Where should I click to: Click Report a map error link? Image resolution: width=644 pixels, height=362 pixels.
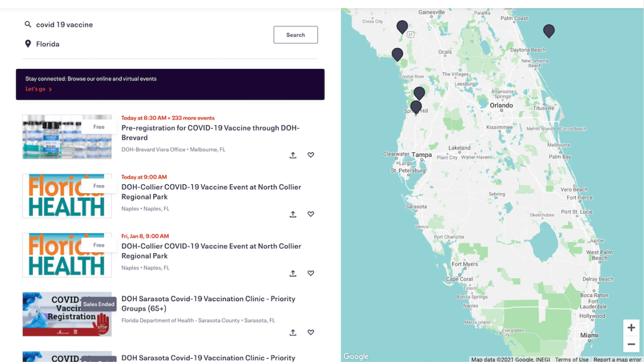click(x=618, y=359)
